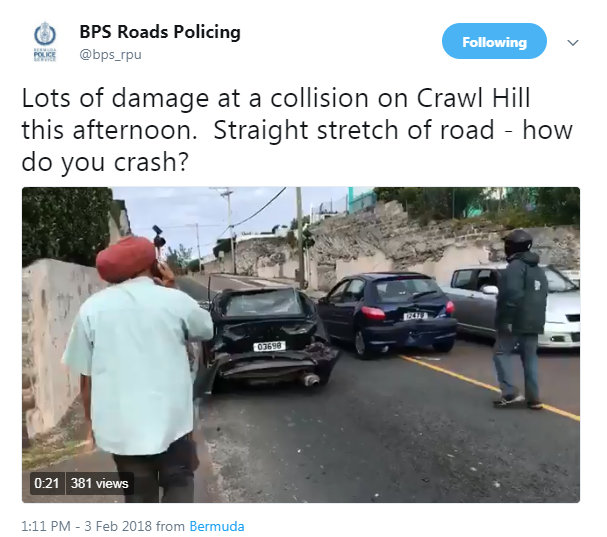
Task: Open the BPS Roads Policing profile name
Action: pos(160,32)
